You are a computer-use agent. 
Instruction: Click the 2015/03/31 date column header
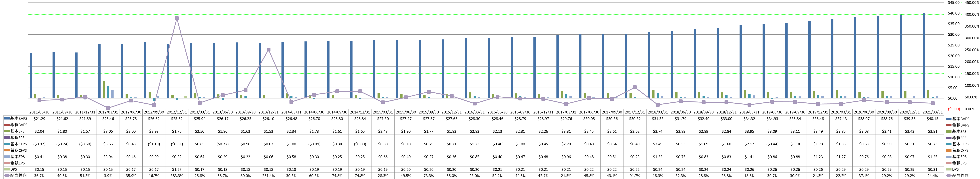pyautogui.click(x=383, y=112)
